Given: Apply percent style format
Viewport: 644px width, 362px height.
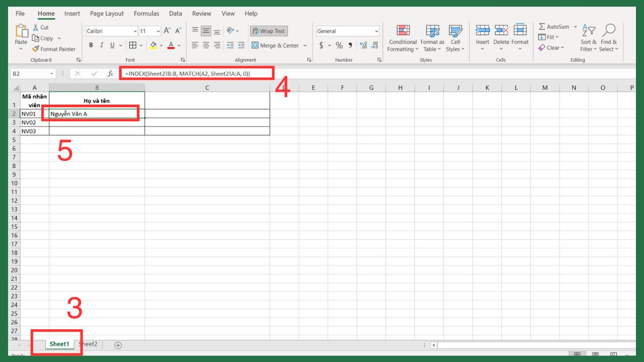Looking at the screenshot, I should click(339, 46).
